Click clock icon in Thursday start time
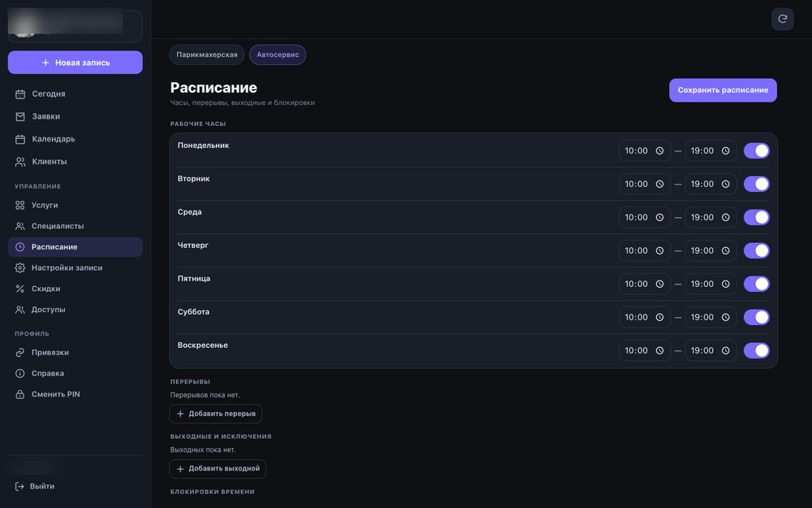Image resolution: width=812 pixels, height=508 pixels. point(659,250)
